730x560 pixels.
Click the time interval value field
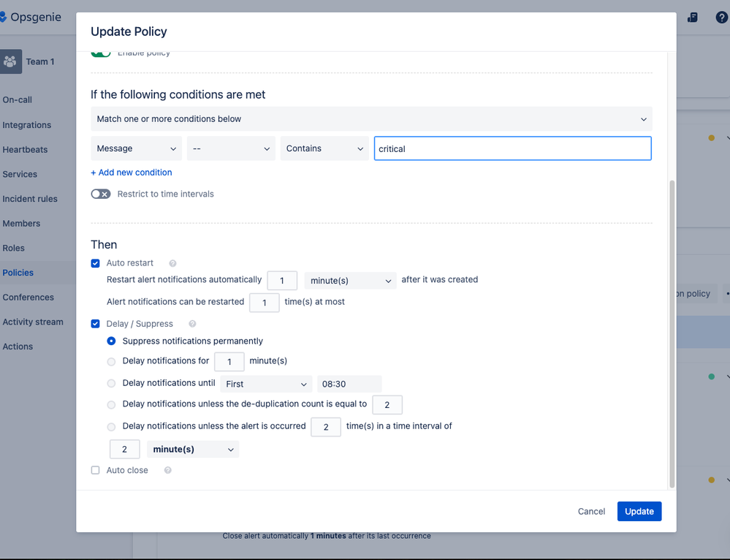[x=125, y=449]
